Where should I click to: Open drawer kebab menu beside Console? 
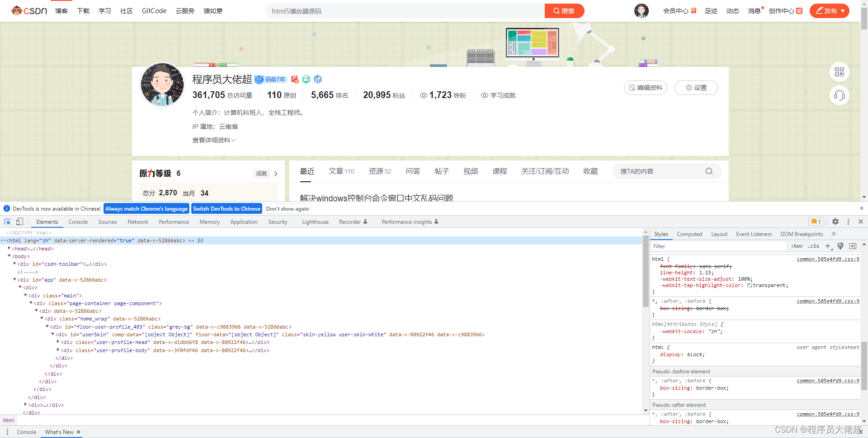(x=7, y=432)
